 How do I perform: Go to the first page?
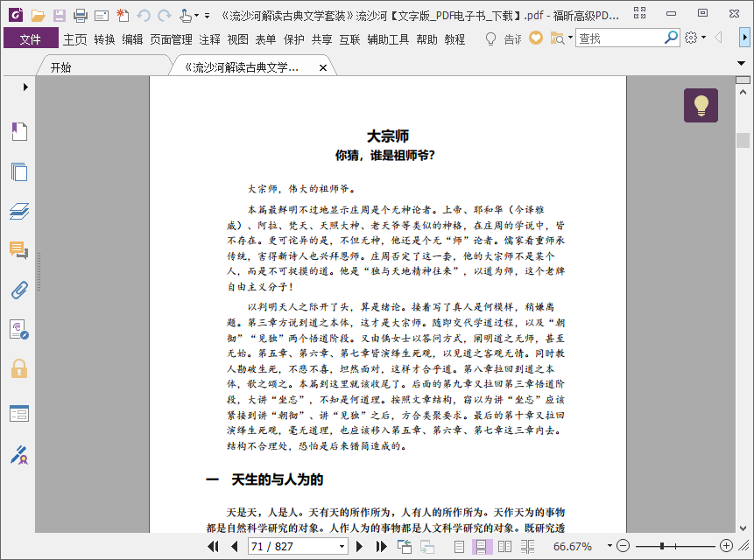213,546
